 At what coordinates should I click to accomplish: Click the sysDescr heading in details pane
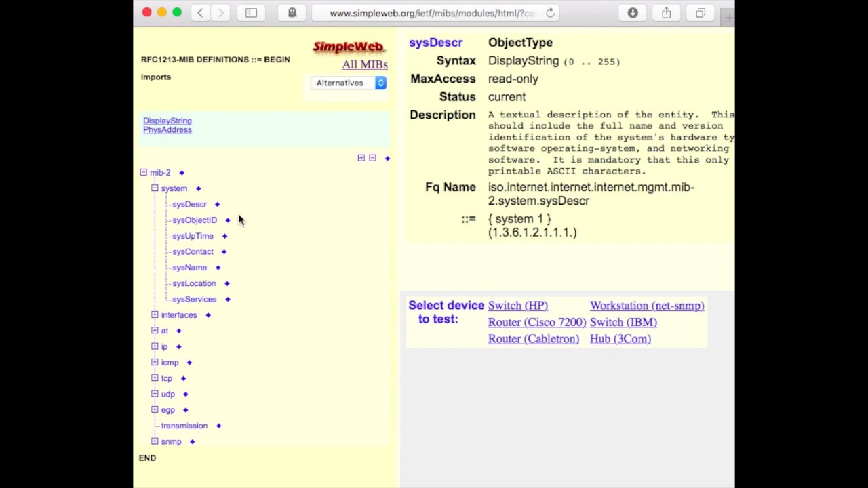[435, 43]
